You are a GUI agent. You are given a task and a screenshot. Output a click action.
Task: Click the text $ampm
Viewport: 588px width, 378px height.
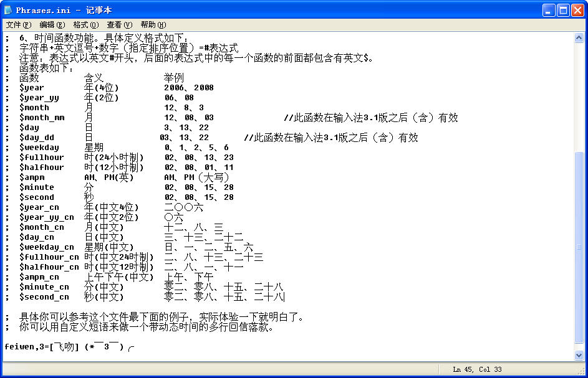pyautogui.click(x=32, y=177)
